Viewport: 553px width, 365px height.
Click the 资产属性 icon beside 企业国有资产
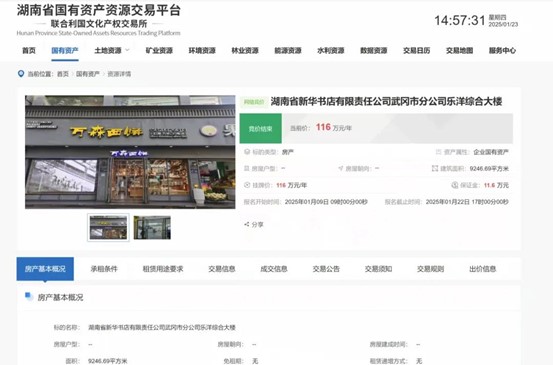tap(438, 152)
